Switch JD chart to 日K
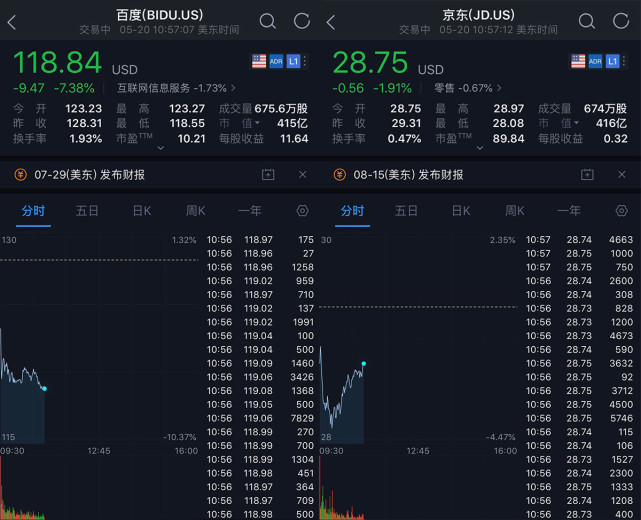 click(461, 211)
